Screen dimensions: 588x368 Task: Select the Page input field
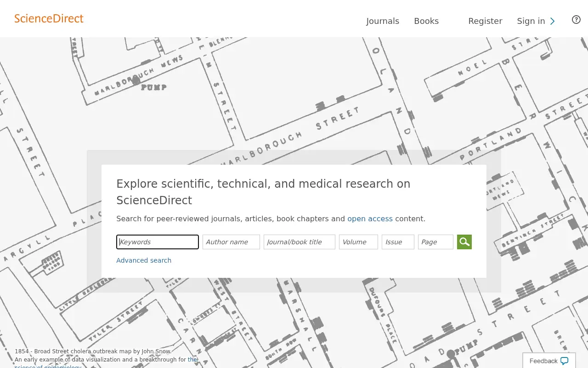click(435, 242)
